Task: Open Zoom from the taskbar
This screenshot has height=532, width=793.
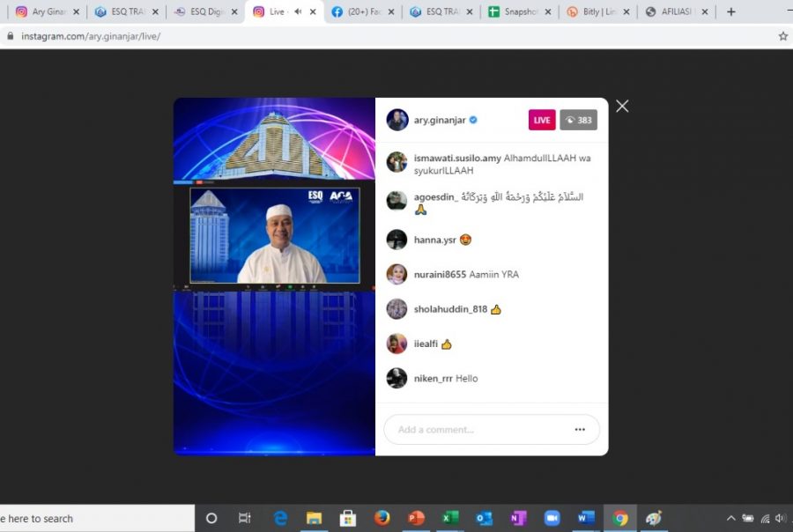Action: 552,518
